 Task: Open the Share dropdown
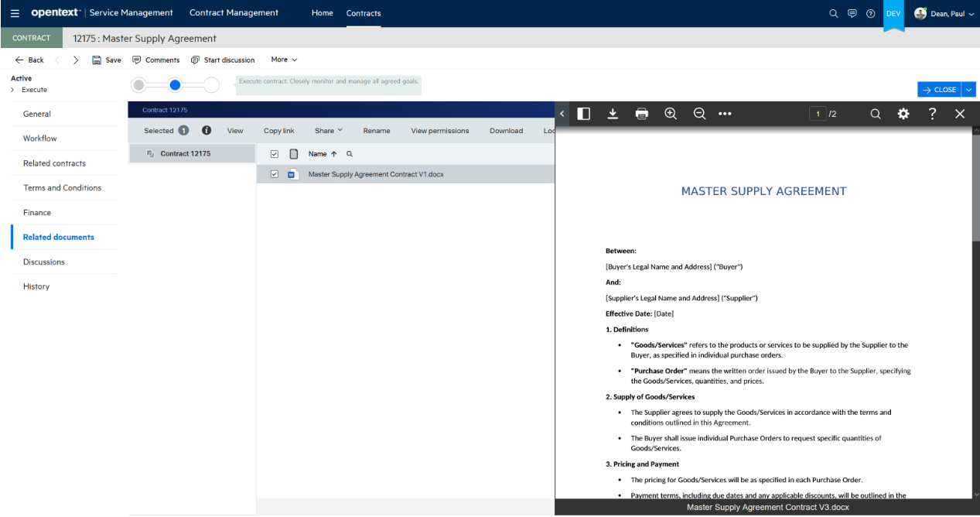[x=328, y=130]
